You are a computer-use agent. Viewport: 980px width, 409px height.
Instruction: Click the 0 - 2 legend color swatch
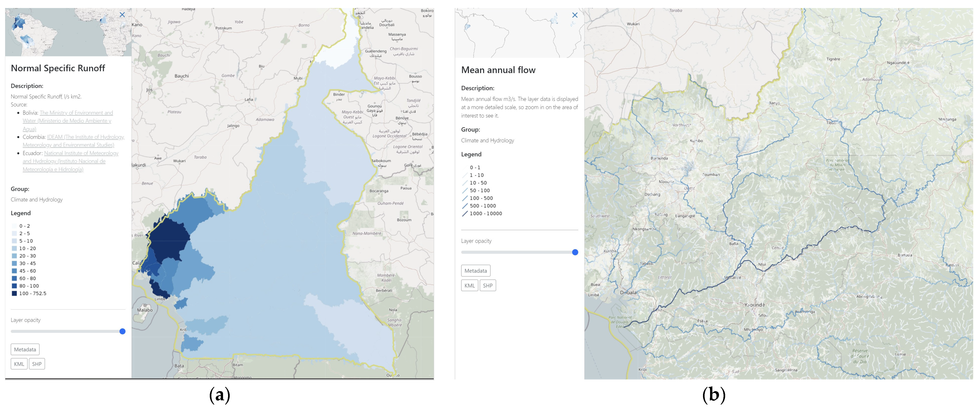(14, 226)
